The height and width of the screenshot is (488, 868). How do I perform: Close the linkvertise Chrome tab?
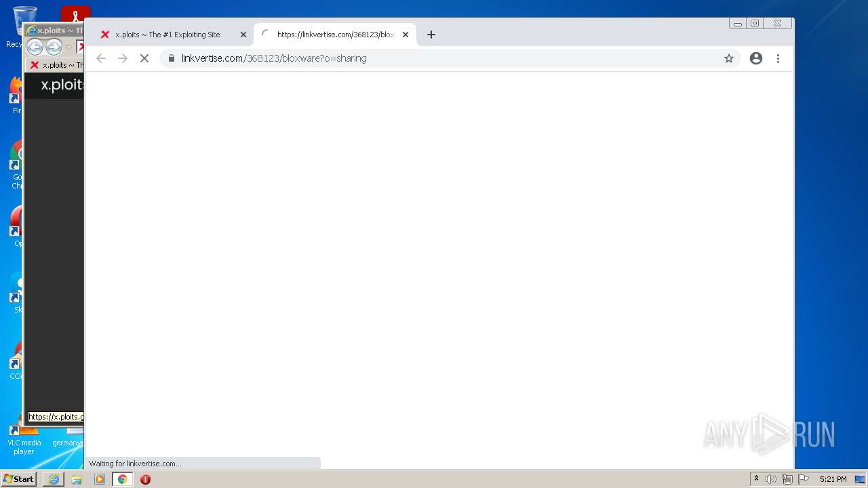406,35
